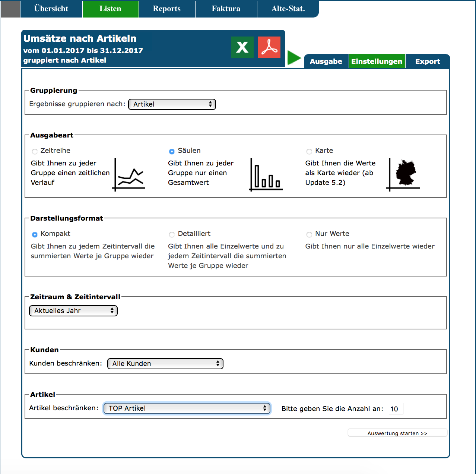Expand the TOP Artikel restriction dropdown

pos(187,408)
